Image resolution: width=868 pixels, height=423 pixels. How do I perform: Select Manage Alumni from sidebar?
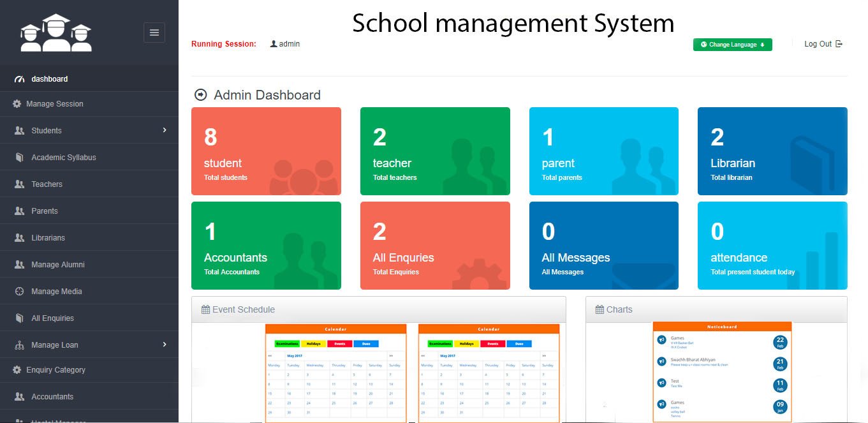57,265
